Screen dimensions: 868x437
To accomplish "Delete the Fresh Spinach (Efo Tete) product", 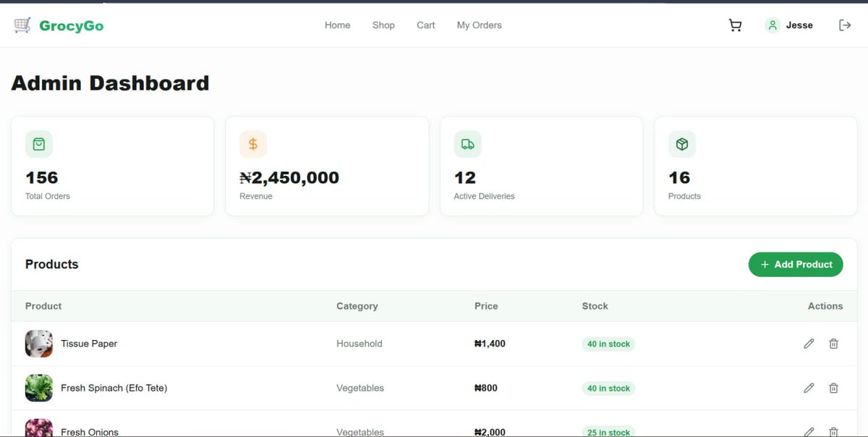I will [x=833, y=389].
